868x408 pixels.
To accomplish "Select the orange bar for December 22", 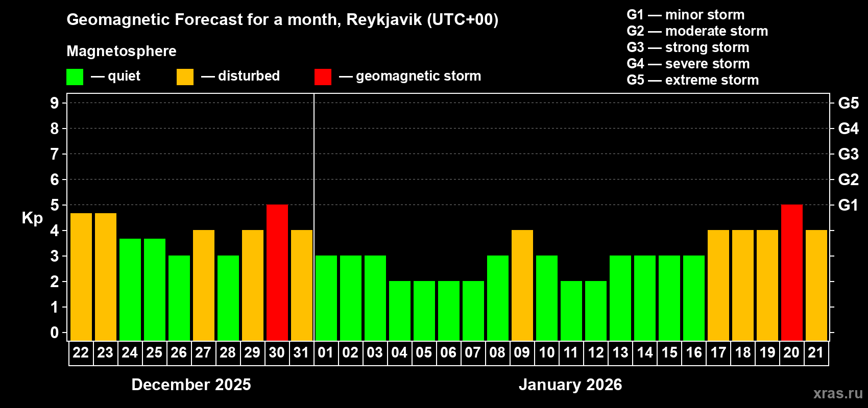I will [81, 277].
